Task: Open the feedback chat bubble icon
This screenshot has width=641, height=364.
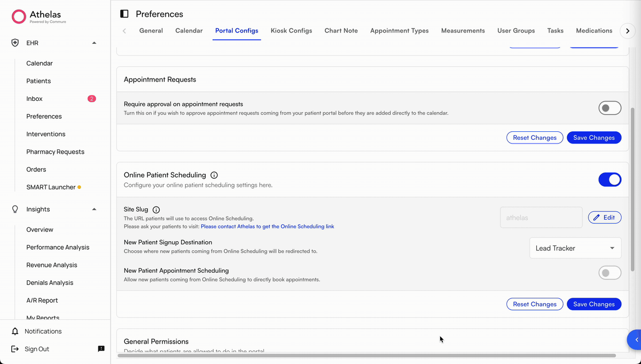Action: 101,349
